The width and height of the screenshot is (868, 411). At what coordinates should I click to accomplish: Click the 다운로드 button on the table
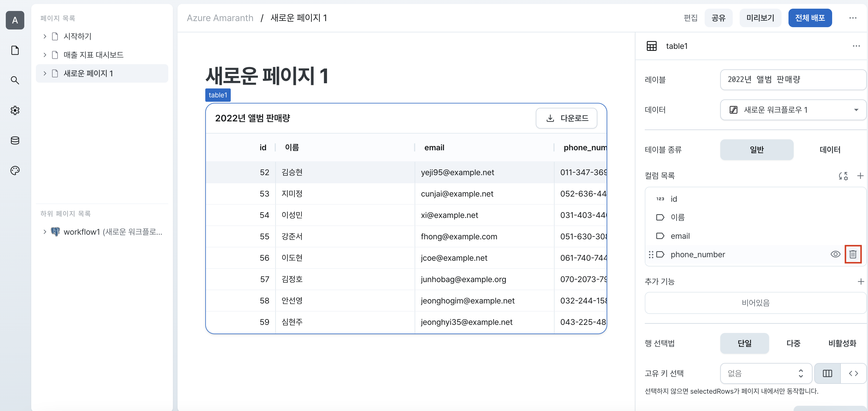566,118
